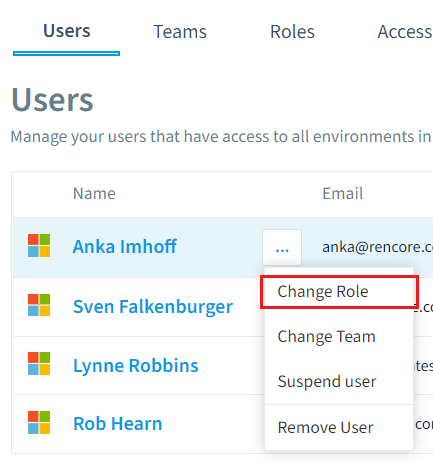Click Lynne Robbins name link
The image size is (433, 466).
coord(136,366)
